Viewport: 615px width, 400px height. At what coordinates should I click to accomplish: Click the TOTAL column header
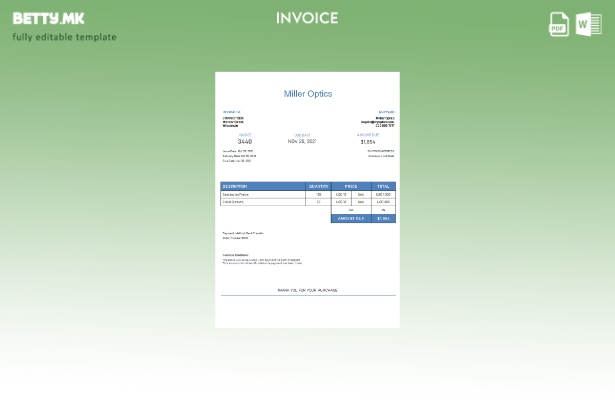(x=383, y=186)
